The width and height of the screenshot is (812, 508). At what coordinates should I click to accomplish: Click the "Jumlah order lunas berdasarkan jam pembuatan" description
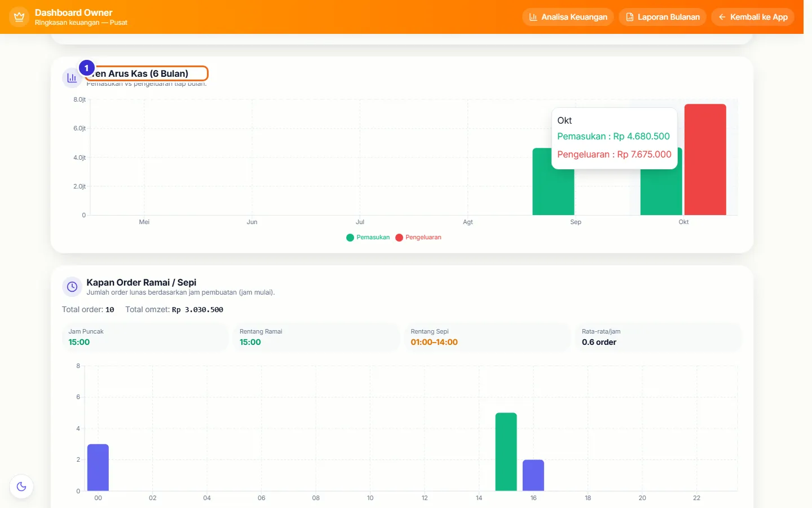tap(180, 292)
